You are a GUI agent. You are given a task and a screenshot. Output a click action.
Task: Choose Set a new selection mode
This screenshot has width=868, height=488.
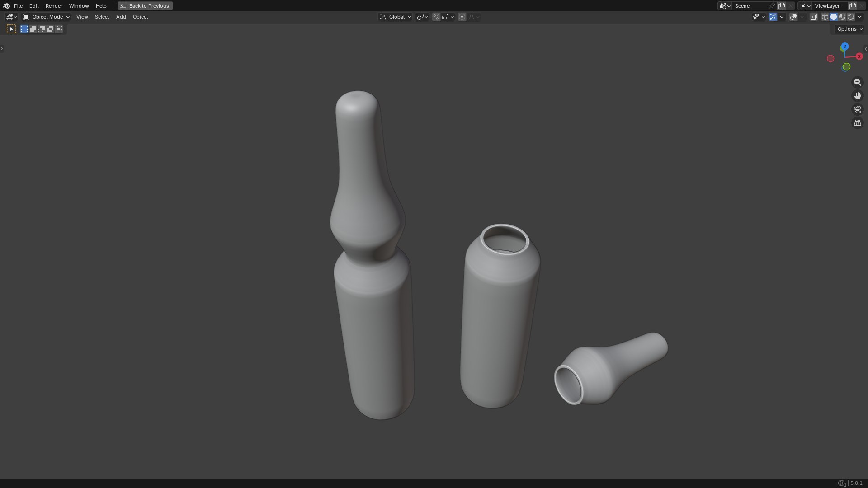pyautogui.click(x=24, y=29)
